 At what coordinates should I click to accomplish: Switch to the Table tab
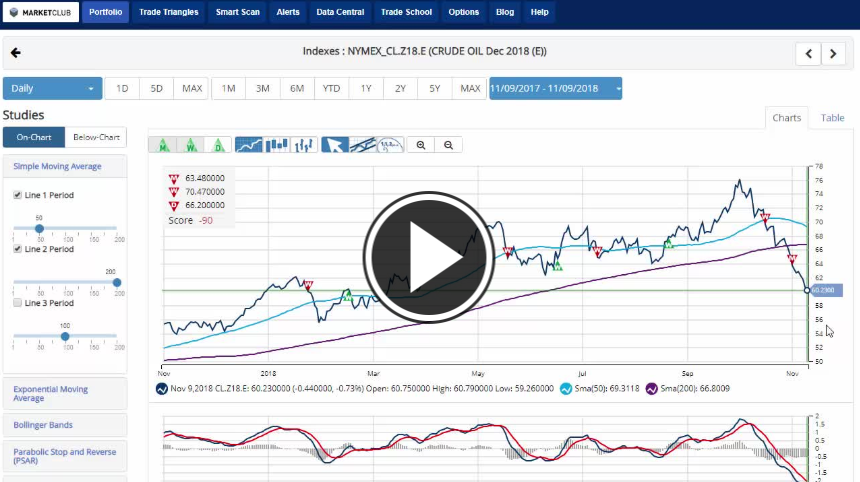coord(832,118)
